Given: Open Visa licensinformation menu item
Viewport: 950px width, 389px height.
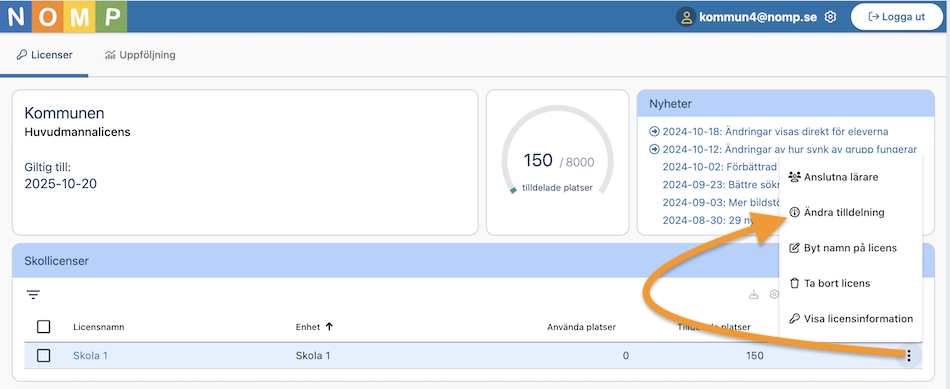Looking at the screenshot, I should click(x=851, y=319).
